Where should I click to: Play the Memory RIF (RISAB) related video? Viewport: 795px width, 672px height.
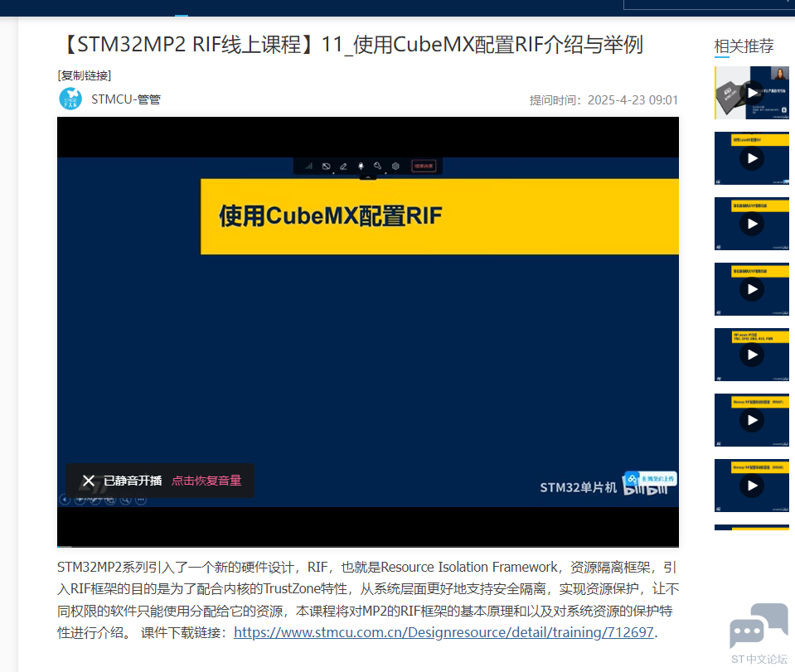coord(751,486)
